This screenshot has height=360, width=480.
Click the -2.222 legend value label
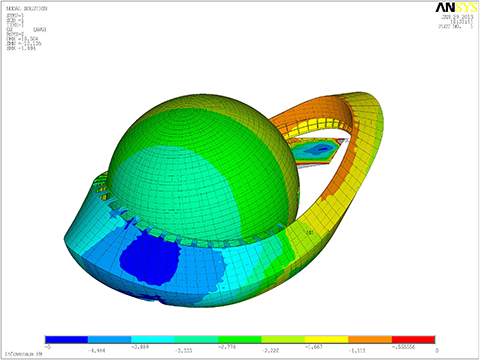point(270,351)
